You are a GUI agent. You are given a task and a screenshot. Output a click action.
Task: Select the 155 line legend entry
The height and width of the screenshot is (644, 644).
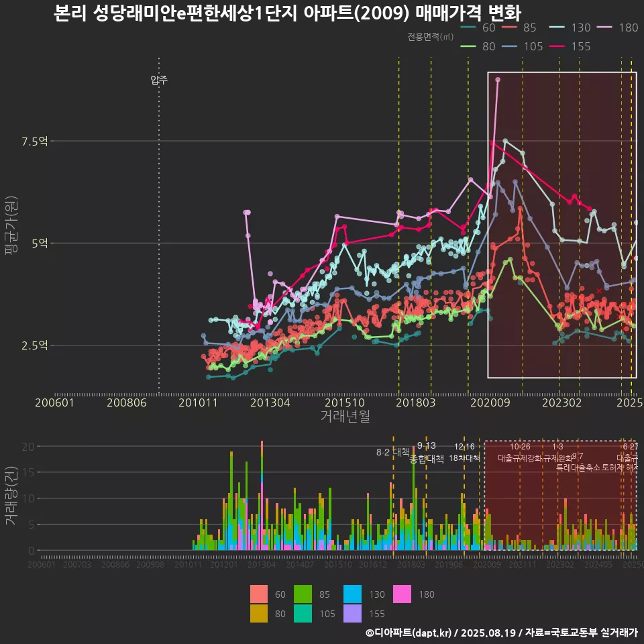click(x=570, y=46)
